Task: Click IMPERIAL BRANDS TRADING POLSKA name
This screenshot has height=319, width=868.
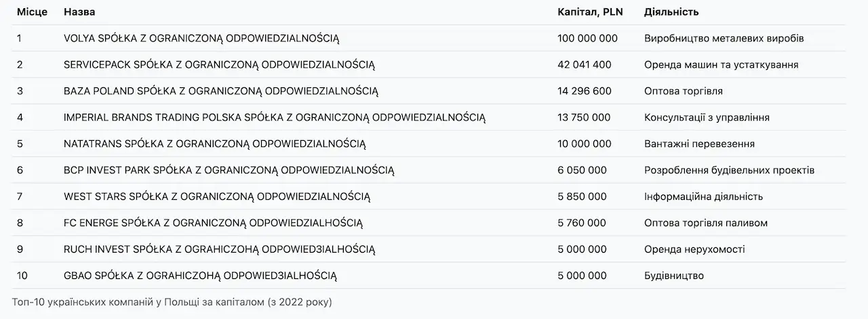Action: pyautogui.click(x=275, y=118)
